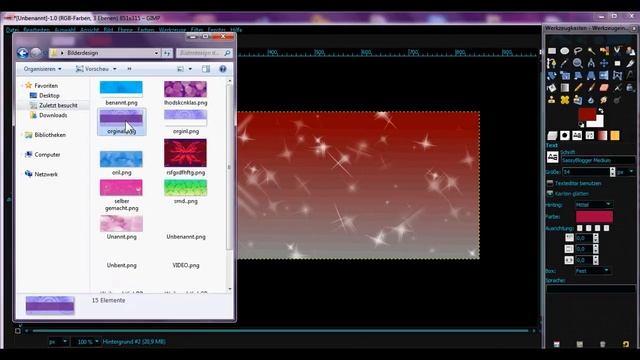Select the Paths tool
This screenshot has height=360, width=640.
coord(552,63)
